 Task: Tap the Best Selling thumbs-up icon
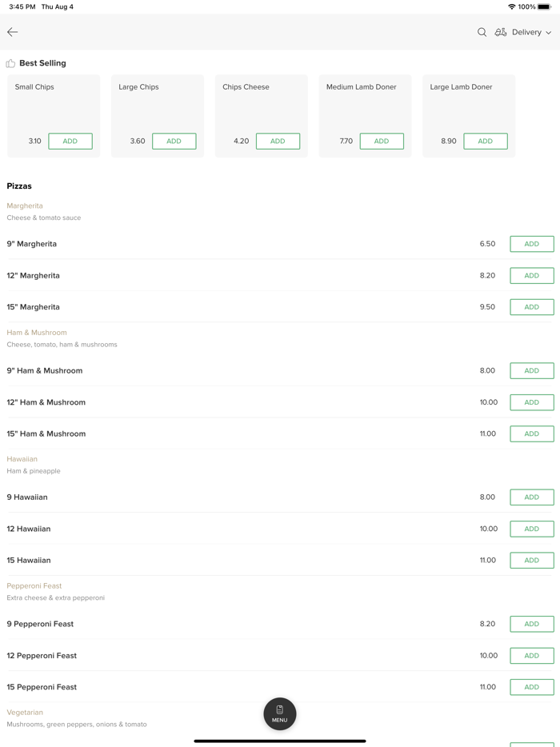[x=10, y=63]
